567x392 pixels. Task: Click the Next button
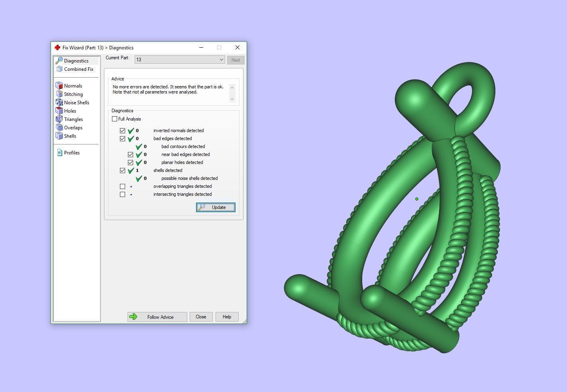click(x=235, y=60)
